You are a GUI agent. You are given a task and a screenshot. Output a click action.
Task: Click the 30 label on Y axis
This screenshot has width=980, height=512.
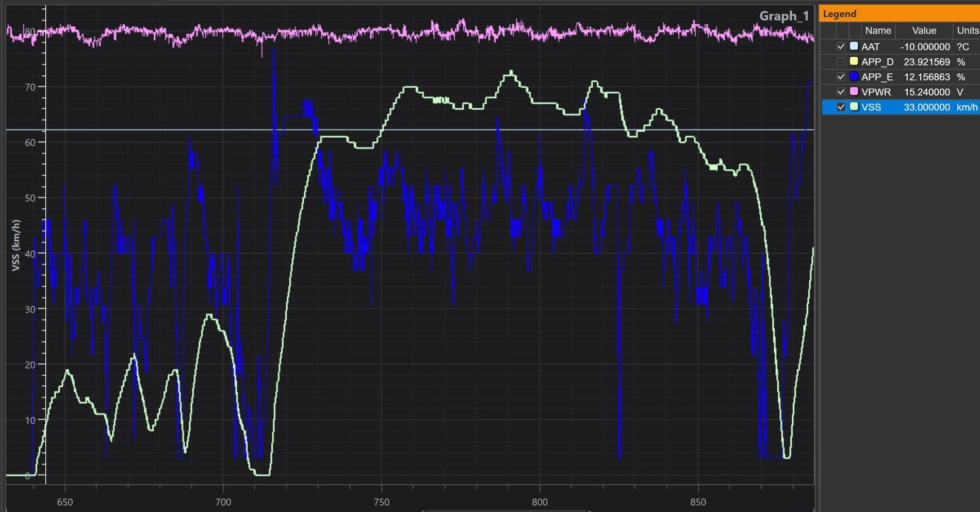[x=30, y=309]
